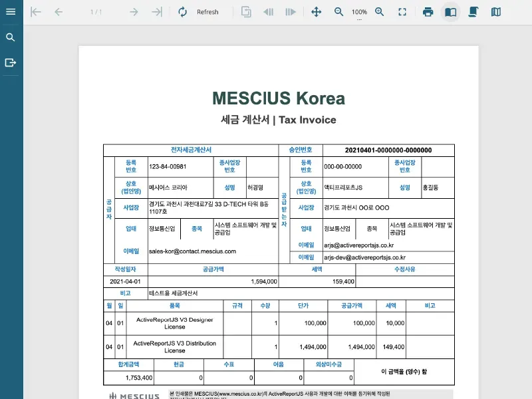Select single page view mode
The width and height of the screenshot is (532, 399).
click(451, 12)
